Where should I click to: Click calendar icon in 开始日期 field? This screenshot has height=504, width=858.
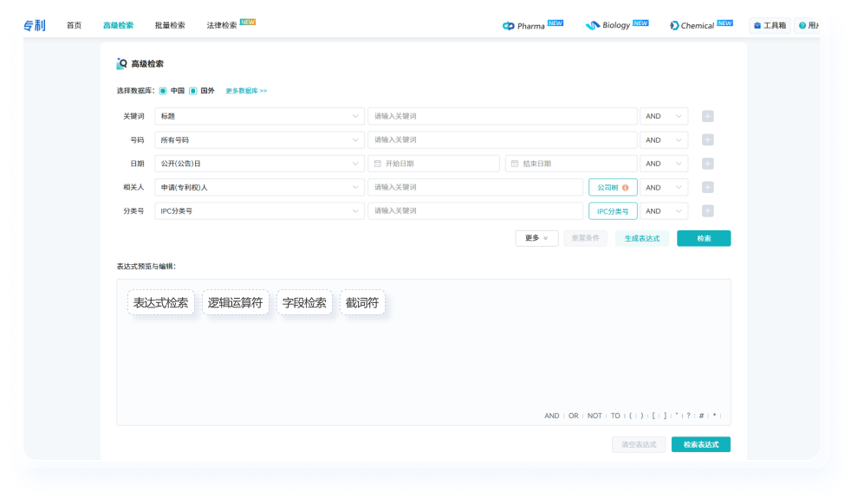(x=378, y=164)
